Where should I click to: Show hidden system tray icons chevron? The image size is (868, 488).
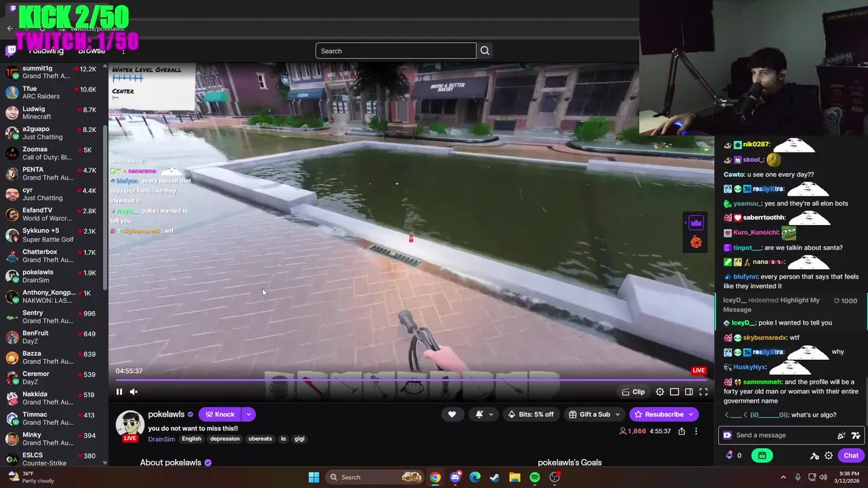coord(783,477)
